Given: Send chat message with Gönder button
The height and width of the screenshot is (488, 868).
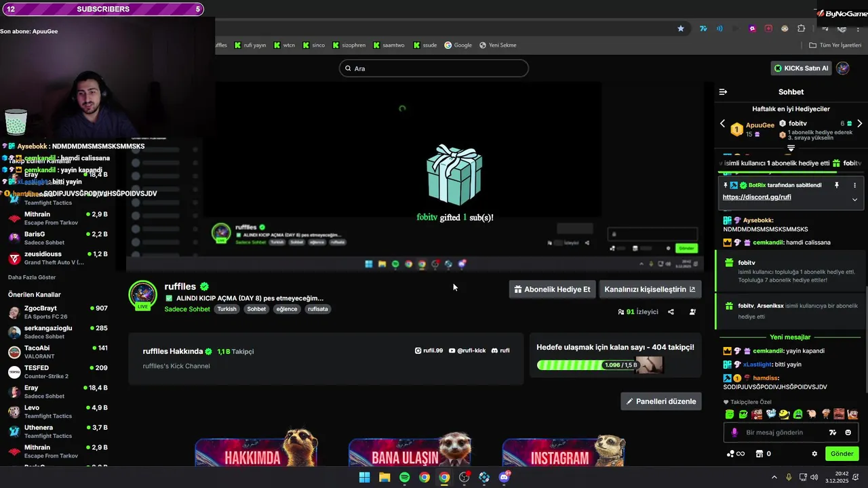Looking at the screenshot, I should coord(842,453).
